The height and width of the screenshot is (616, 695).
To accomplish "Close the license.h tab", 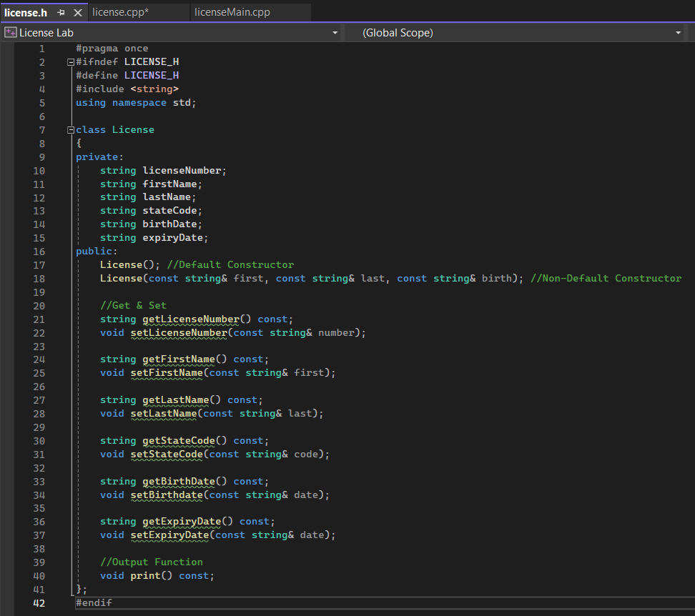I will (78, 13).
